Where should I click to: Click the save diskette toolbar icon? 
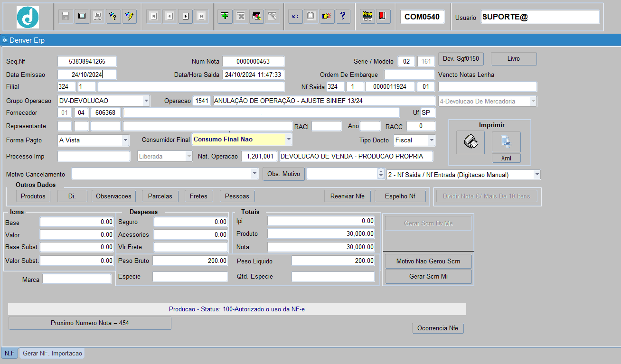point(66,16)
